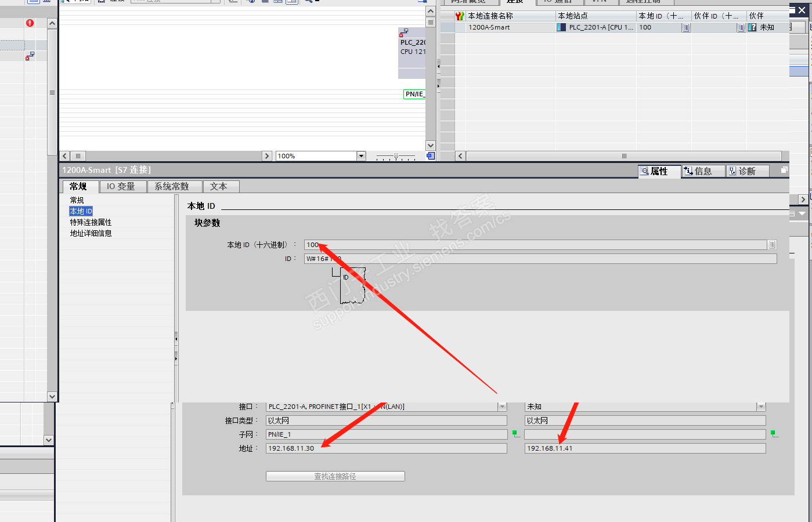This screenshot has height=522, width=812.
Task: Click the disconnected network icon in left panel
Action: pos(30,56)
